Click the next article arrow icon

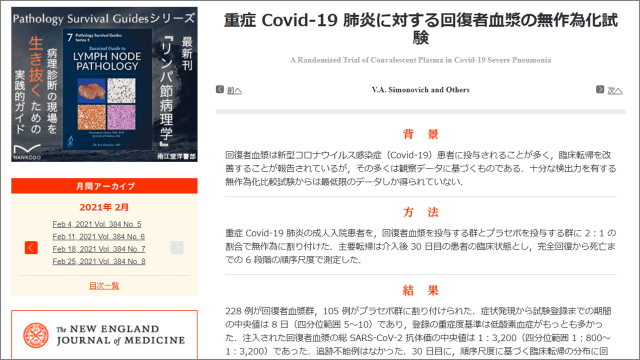coord(600,89)
